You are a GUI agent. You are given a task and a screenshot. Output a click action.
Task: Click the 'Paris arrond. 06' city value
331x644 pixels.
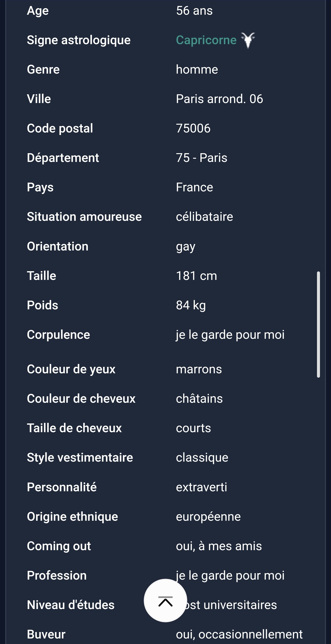point(219,99)
